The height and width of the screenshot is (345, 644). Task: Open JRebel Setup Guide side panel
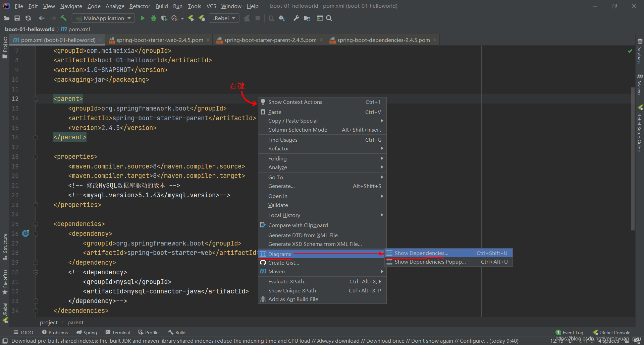coord(639,128)
